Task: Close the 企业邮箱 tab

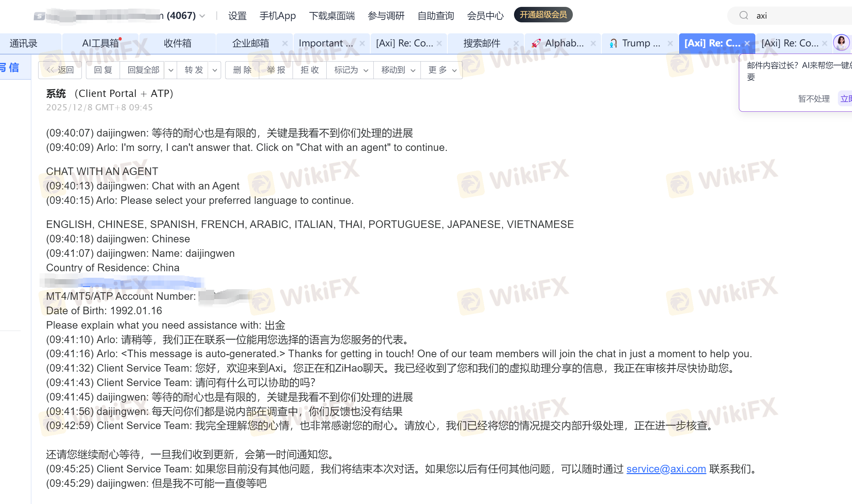Action: click(x=285, y=43)
